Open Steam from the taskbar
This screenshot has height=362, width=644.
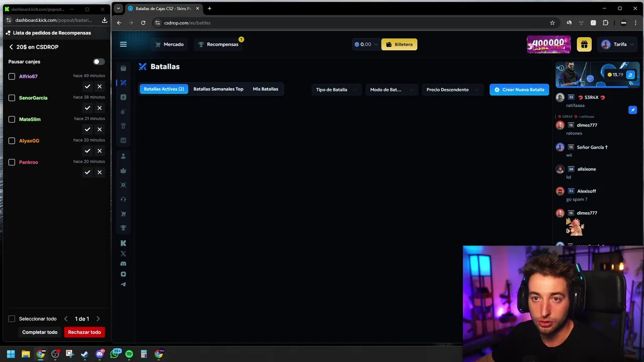(85, 354)
